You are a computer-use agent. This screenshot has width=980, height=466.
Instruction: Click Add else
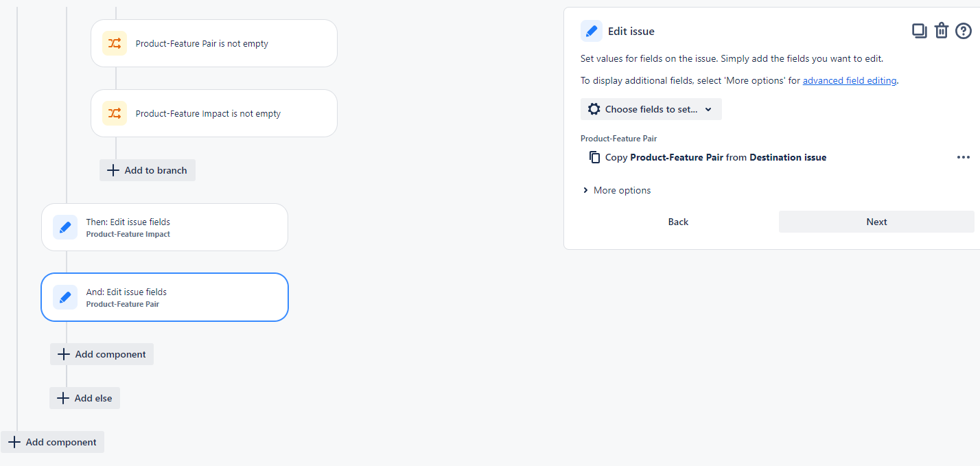[x=84, y=398]
